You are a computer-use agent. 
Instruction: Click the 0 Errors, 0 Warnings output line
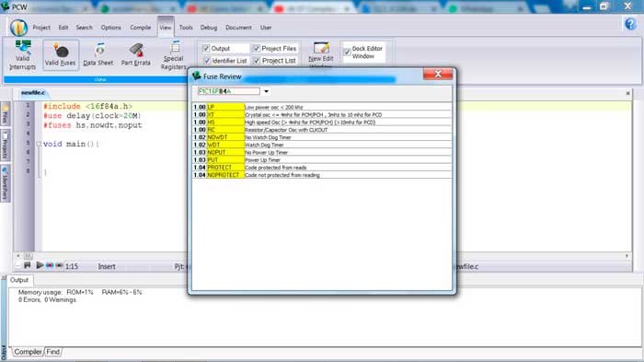pyautogui.click(x=47, y=300)
